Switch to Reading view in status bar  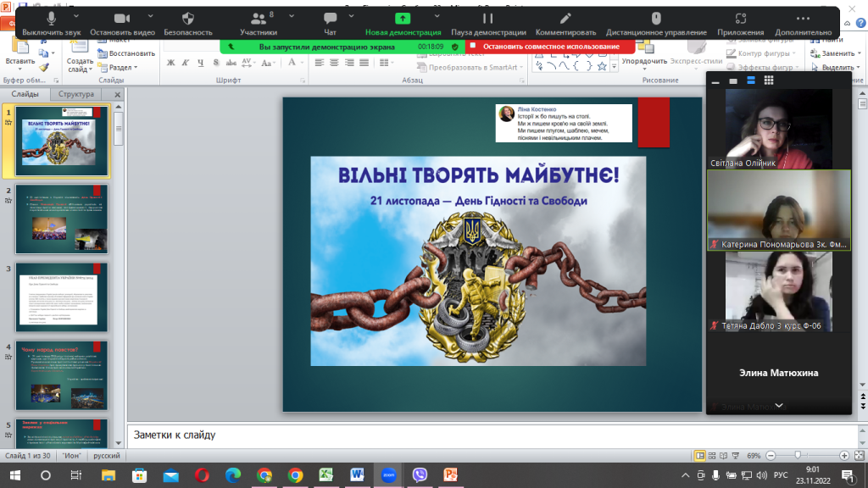[x=724, y=456]
